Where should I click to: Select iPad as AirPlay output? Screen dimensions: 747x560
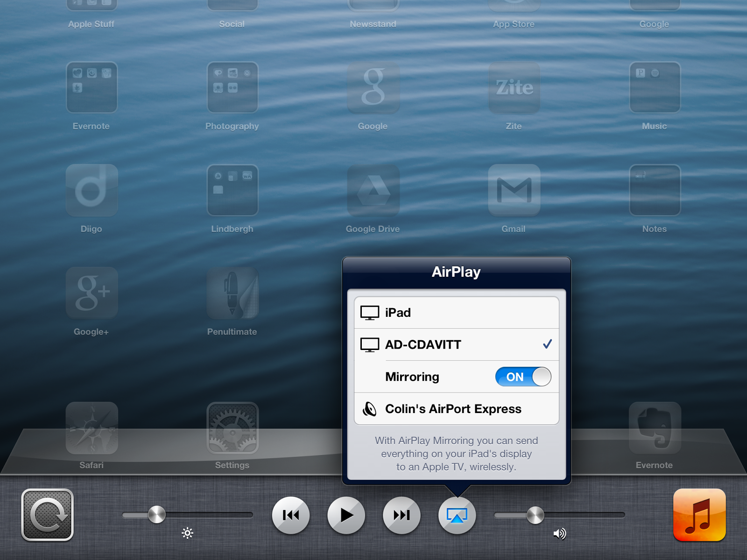[456, 313]
